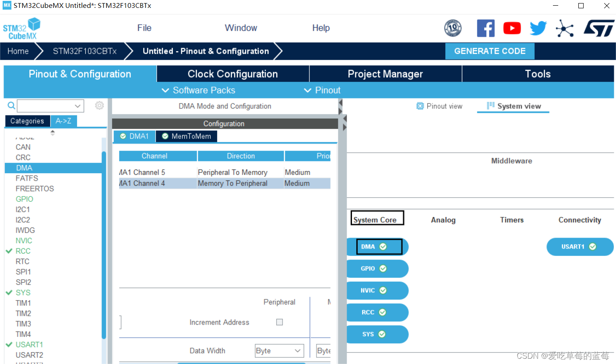Screen dimensions: 616x364
Task: Select DMA1 Channel 5 row
Action: tap(225, 172)
